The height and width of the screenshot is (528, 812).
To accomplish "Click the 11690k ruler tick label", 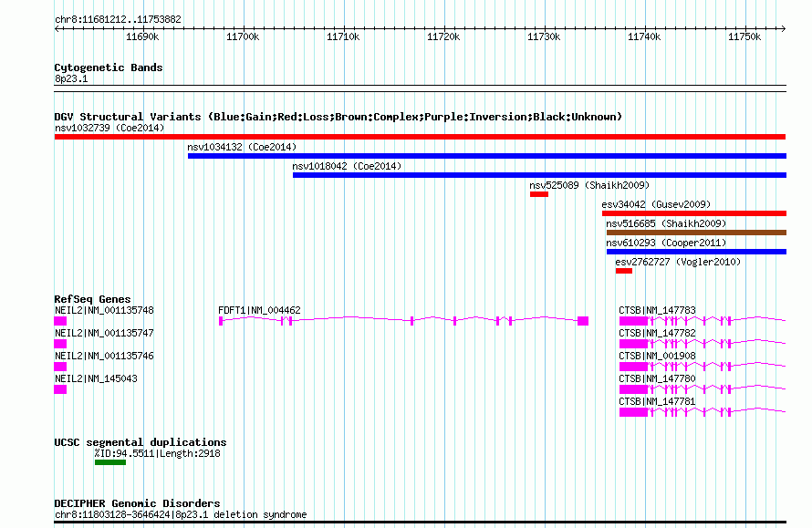I will pos(142,36).
